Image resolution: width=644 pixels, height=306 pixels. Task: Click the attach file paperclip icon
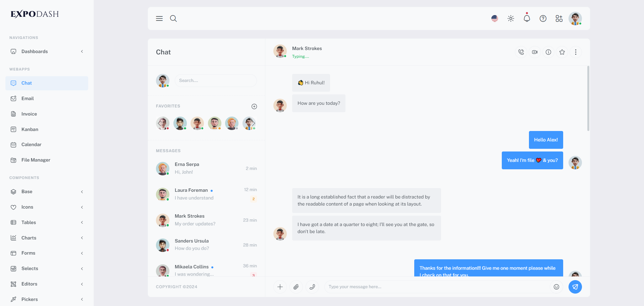pos(296,287)
